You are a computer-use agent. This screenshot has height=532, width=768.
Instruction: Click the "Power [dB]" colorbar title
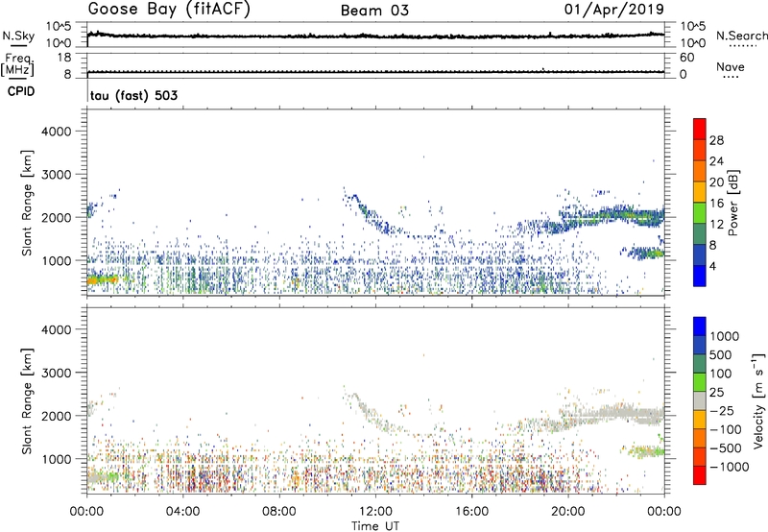(x=732, y=203)
